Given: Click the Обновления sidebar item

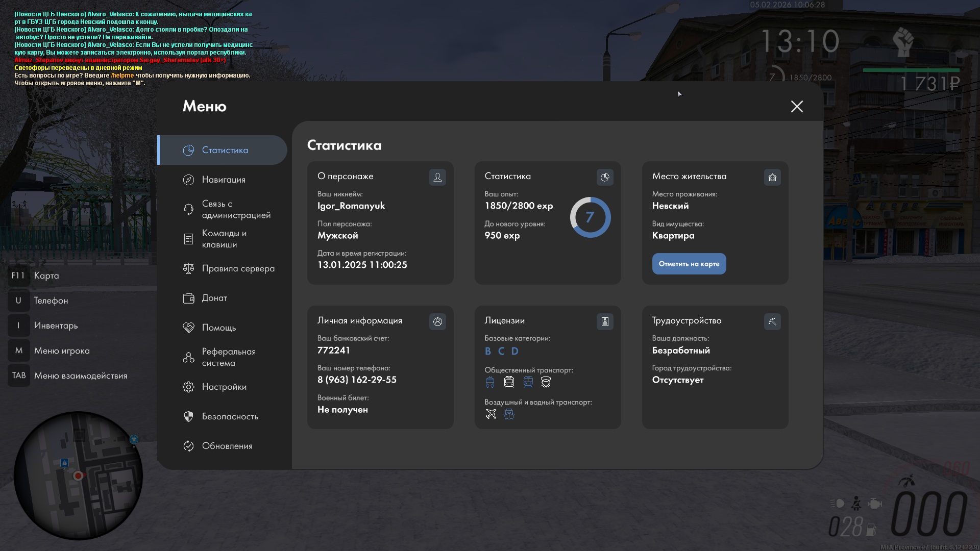Looking at the screenshot, I should 227,446.
